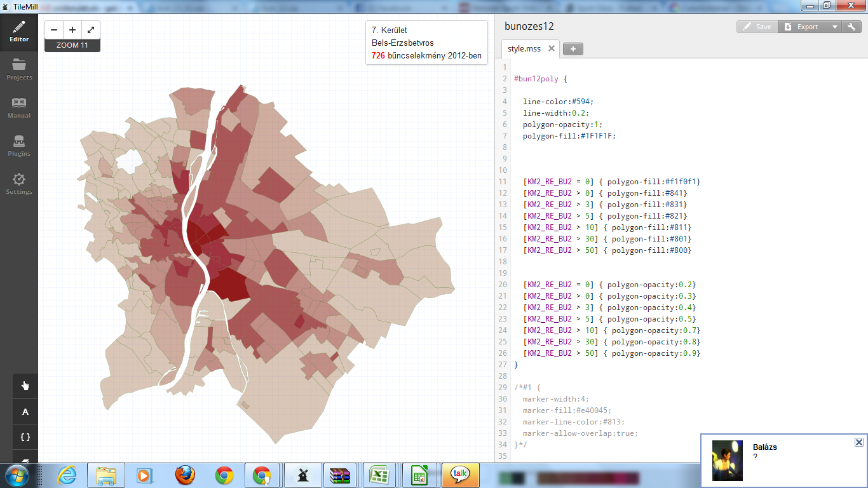Click the 'polygon-opacity:0.2' rule line

coord(609,285)
